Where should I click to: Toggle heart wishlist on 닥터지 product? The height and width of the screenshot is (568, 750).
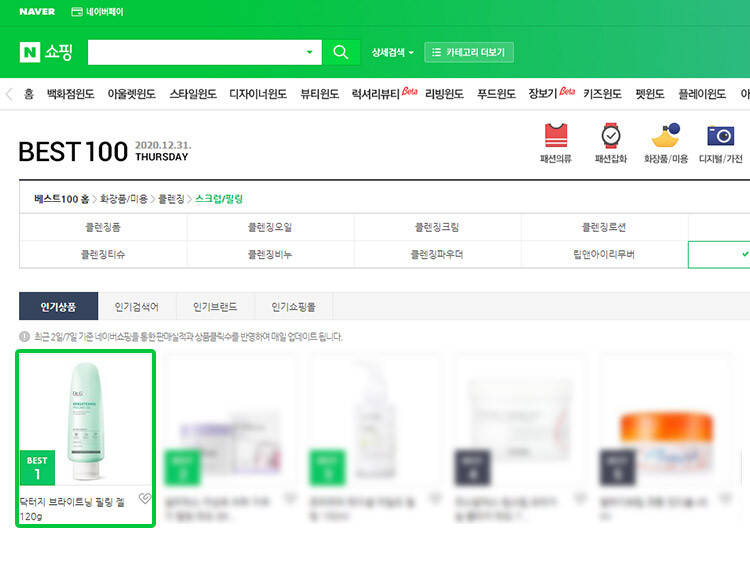click(x=144, y=499)
